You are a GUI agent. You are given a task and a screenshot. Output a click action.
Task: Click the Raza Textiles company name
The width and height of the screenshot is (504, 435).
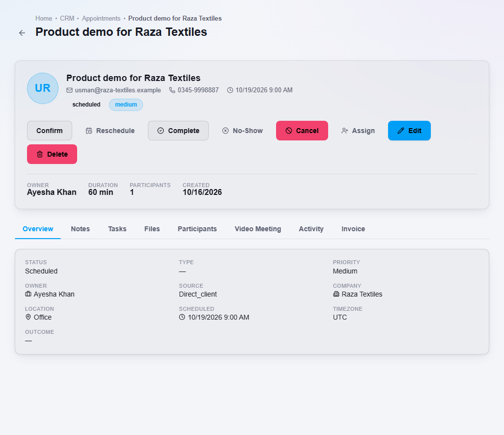click(362, 294)
